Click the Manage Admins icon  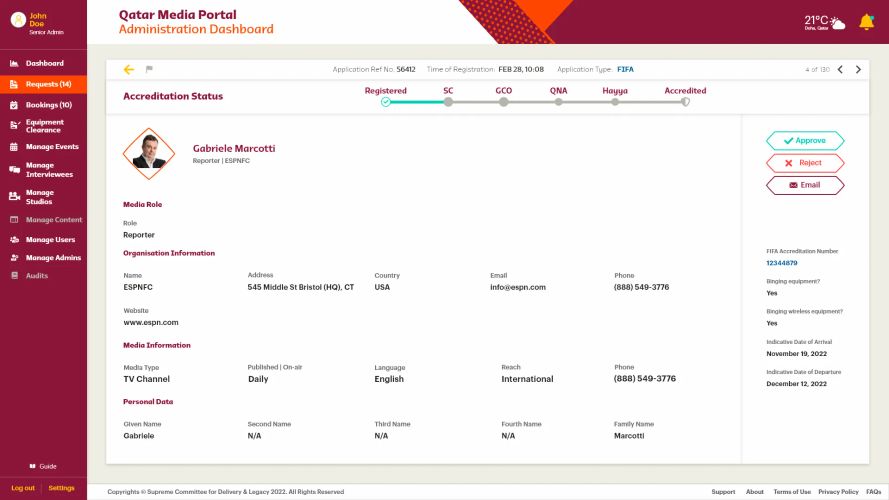[14, 258]
